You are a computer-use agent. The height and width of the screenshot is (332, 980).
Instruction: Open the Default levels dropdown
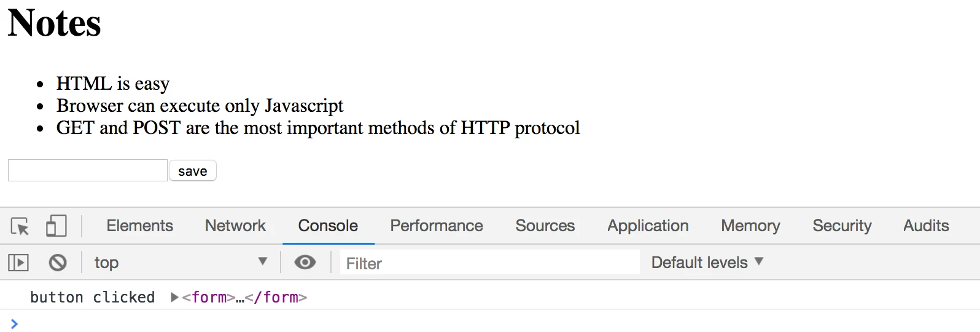tap(707, 263)
